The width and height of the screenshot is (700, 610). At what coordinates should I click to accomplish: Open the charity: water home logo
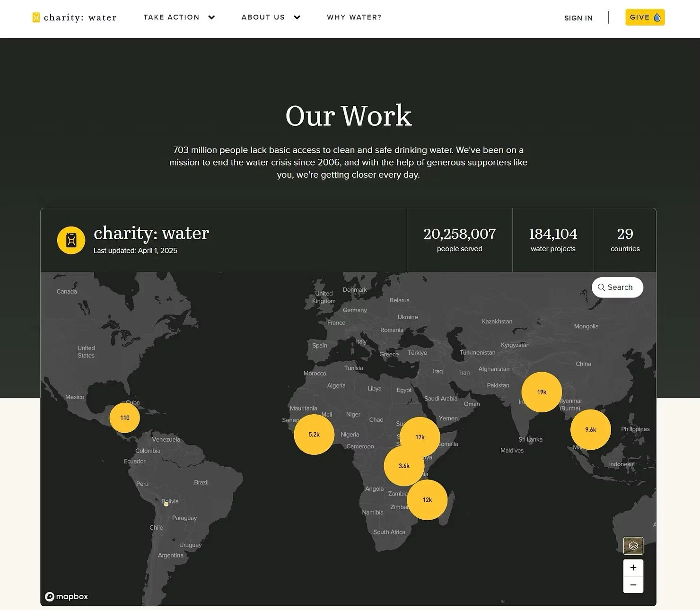[x=74, y=17]
